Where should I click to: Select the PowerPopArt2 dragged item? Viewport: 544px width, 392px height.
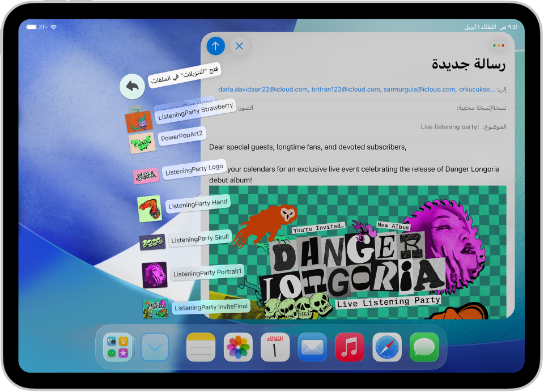pos(181,135)
